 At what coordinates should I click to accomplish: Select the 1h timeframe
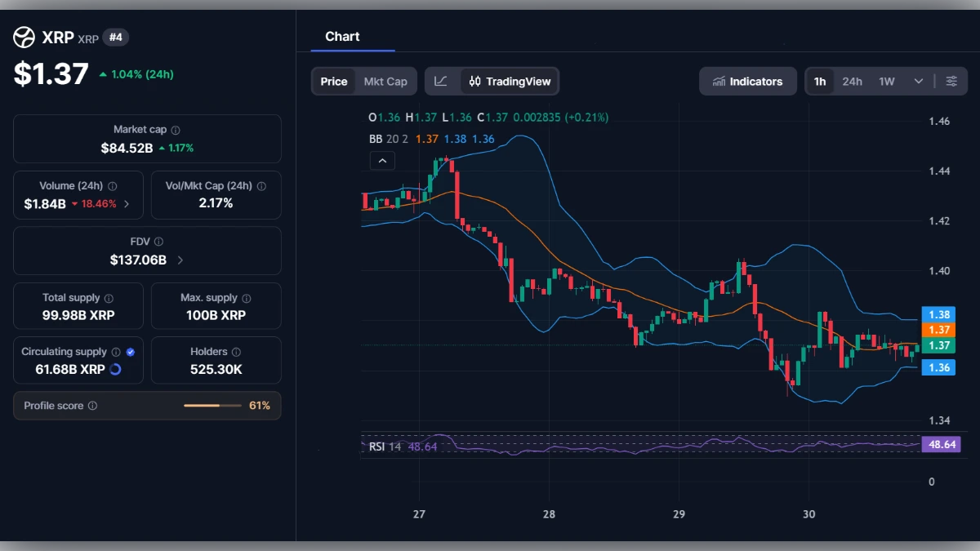(820, 81)
